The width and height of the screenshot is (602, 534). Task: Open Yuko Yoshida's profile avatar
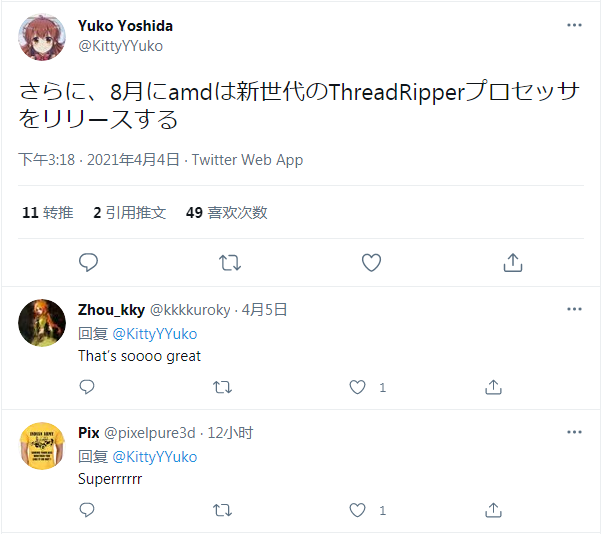click(x=42, y=36)
